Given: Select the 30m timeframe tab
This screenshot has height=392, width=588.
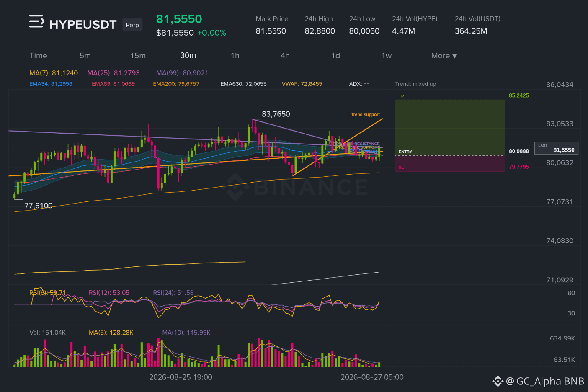Looking at the screenshot, I should tap(188, 56).
